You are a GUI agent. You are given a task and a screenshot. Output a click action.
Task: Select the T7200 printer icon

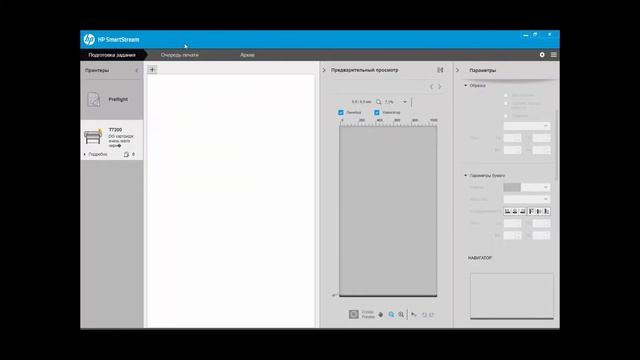click(93, 137)
